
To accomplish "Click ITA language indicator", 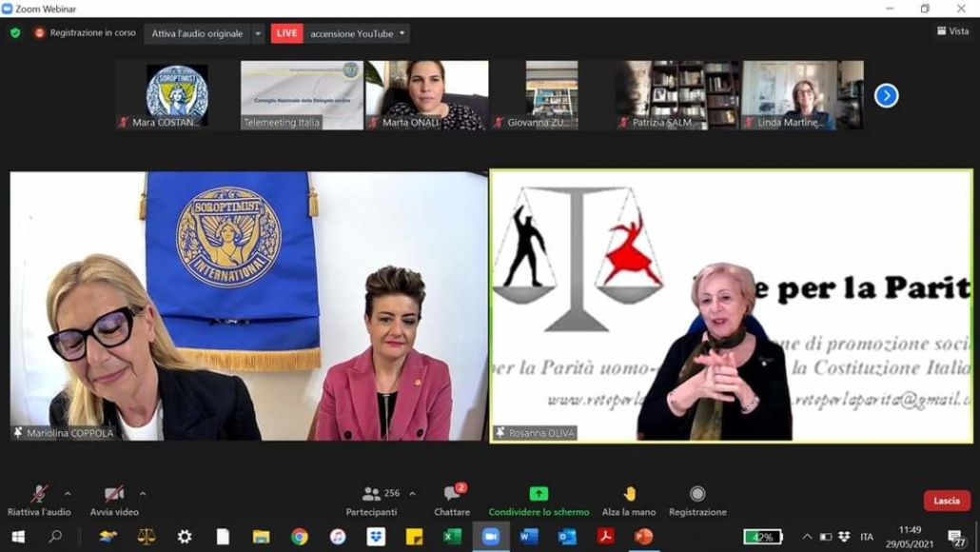I will coord(866,537).
